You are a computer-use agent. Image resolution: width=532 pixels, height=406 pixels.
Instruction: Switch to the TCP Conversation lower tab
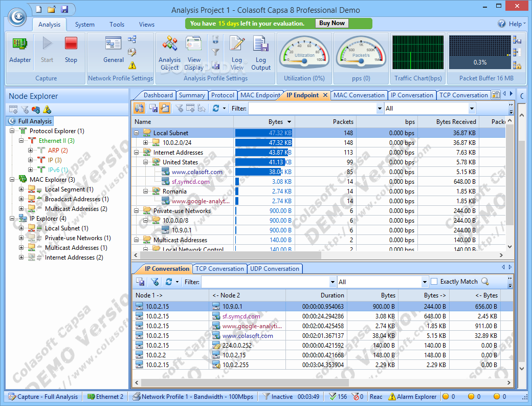click(219, 268)
